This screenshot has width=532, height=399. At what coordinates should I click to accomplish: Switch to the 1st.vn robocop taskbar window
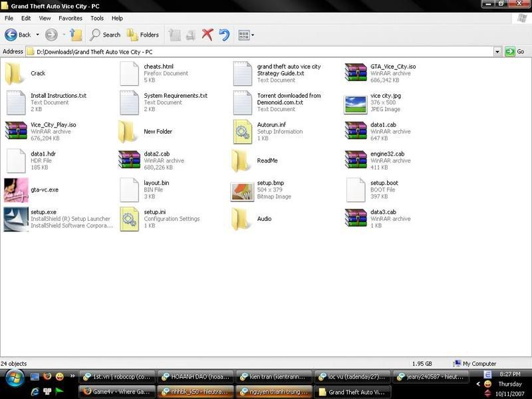[117, 377]
